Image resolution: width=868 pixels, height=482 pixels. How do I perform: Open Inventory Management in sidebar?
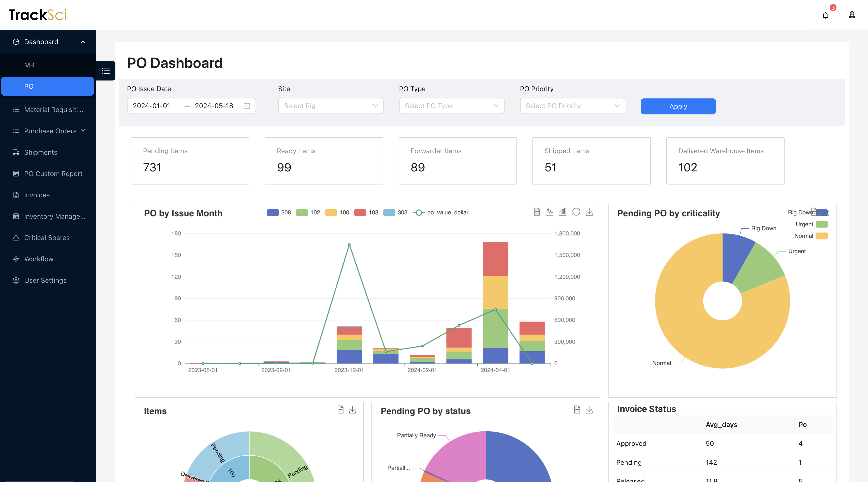[48, 217]
